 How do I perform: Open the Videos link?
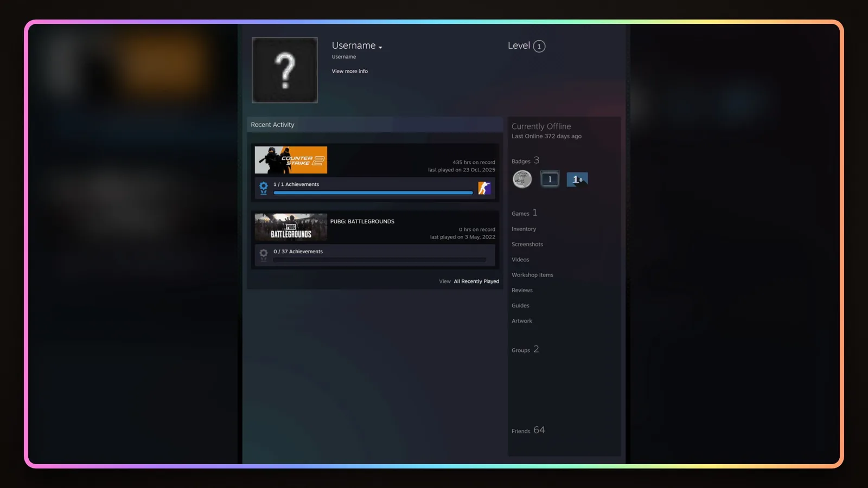520,260
